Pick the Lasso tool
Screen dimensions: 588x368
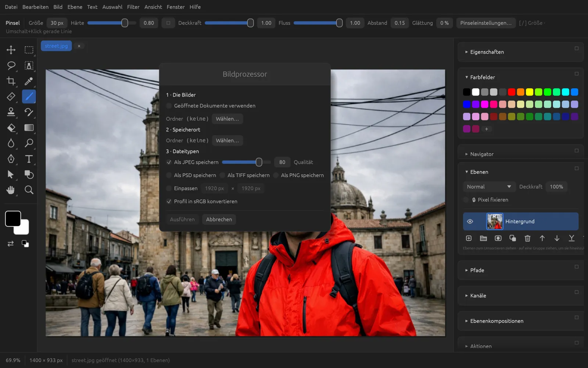tap(11, 66)
